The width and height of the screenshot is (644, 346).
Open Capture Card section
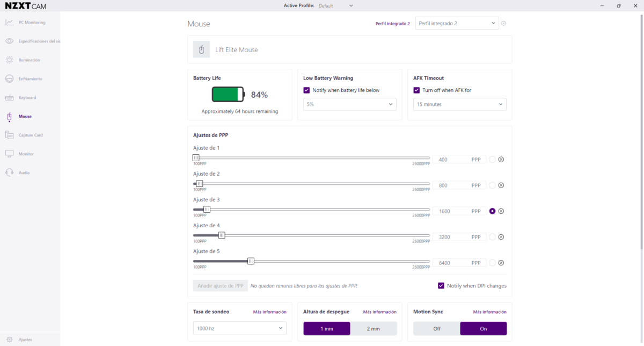(x=31, y=135)
